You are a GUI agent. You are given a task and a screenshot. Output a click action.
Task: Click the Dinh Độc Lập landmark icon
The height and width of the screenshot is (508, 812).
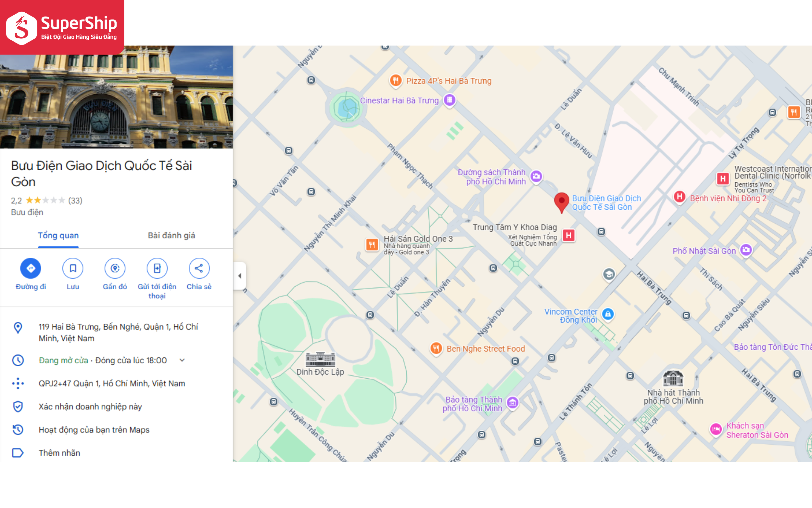320,359
